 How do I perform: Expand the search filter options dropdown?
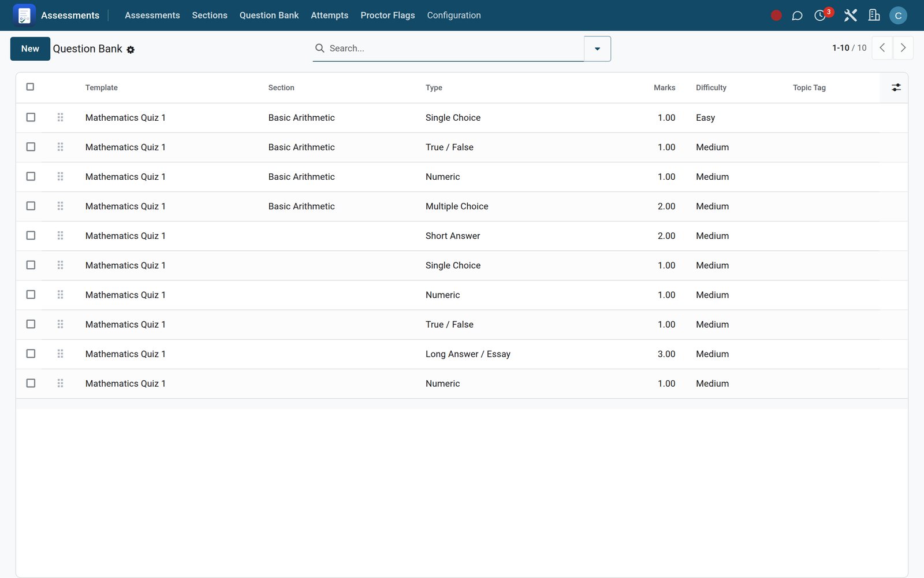coord(597,49)
